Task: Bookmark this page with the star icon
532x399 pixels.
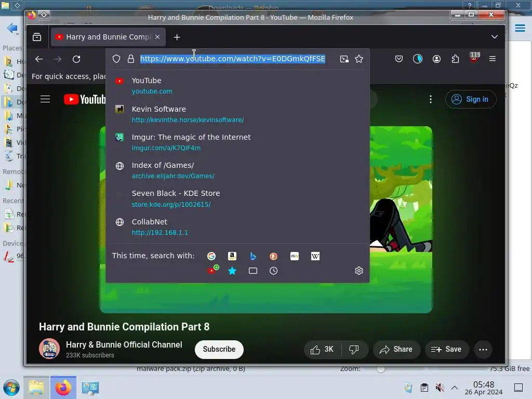Action: pyautogui.click(x=359, y=59)
